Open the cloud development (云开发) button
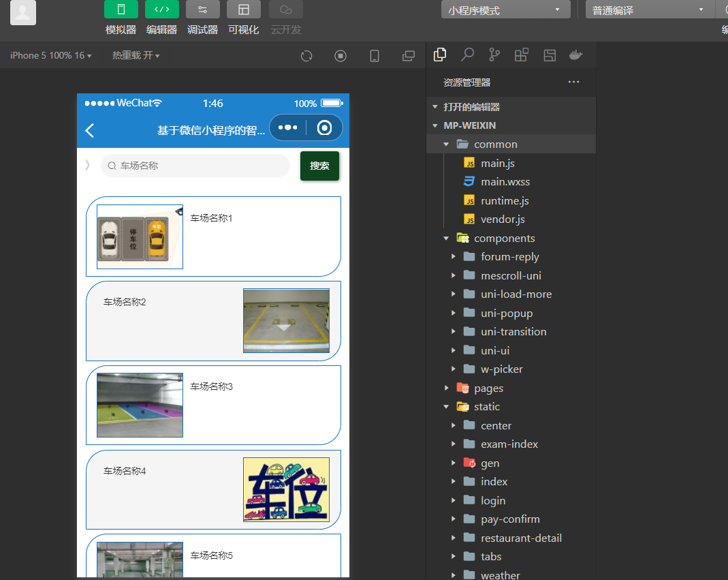Screen dimensions: 728x580 pyautogui.click(x=286, y=10)
